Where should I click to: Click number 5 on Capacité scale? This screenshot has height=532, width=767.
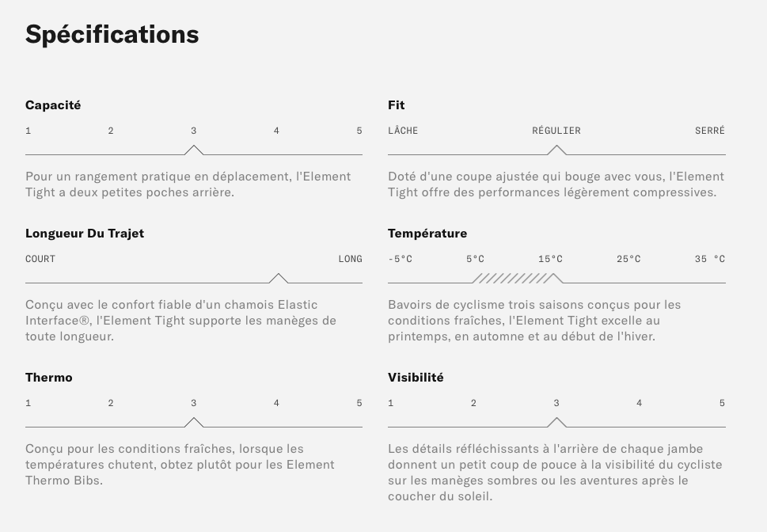click(x=359, y=131)
